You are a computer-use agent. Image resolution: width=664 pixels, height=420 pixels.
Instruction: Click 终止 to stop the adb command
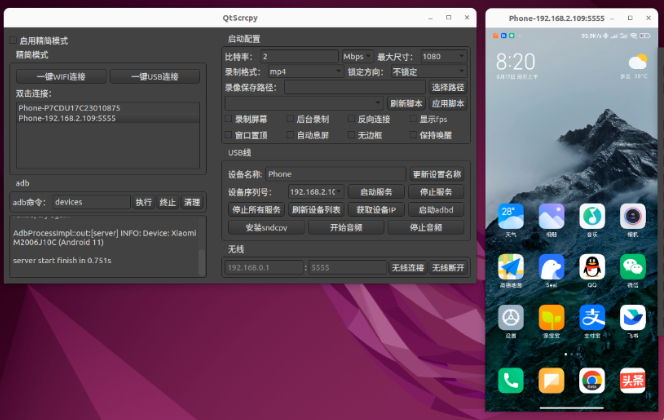(x=168, y=202)
